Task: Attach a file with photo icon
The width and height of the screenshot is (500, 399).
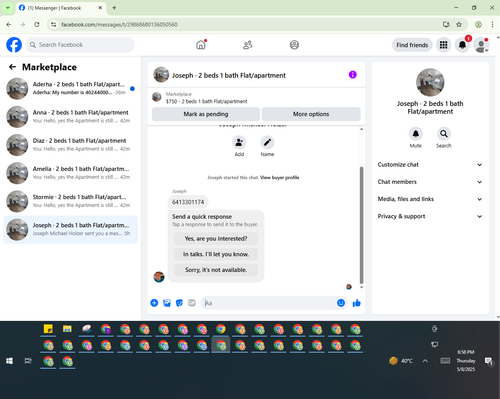Action: [167, 303]
